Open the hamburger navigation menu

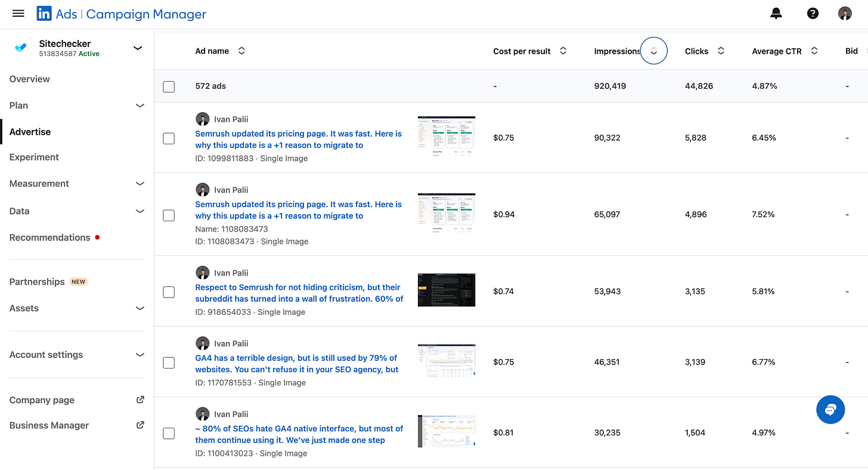[x=18, y=13]
